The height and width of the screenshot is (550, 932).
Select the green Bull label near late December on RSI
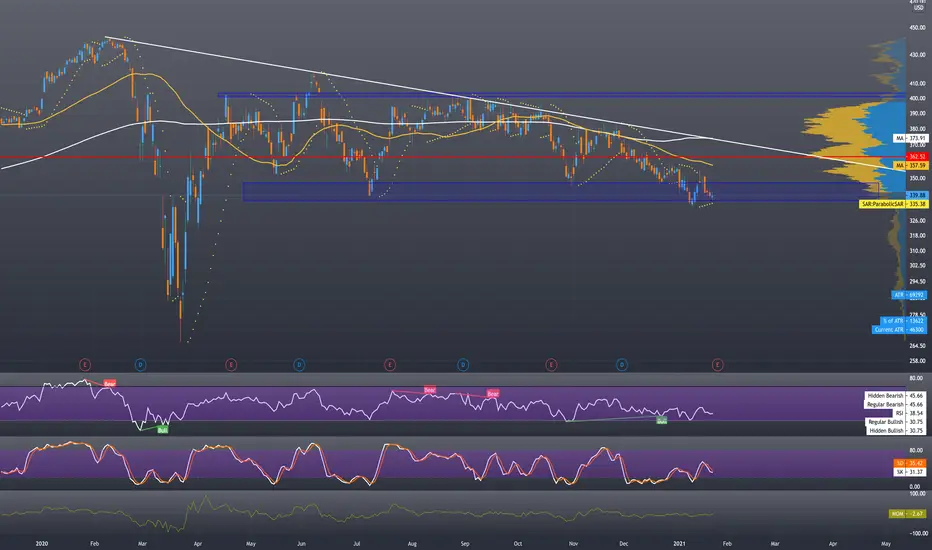coord(662,420)
